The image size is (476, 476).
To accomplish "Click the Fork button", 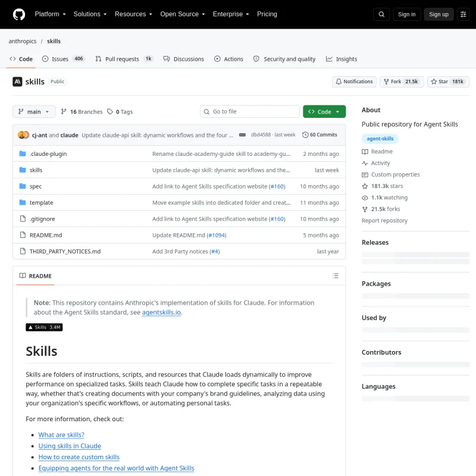I will tap(402, 82).
